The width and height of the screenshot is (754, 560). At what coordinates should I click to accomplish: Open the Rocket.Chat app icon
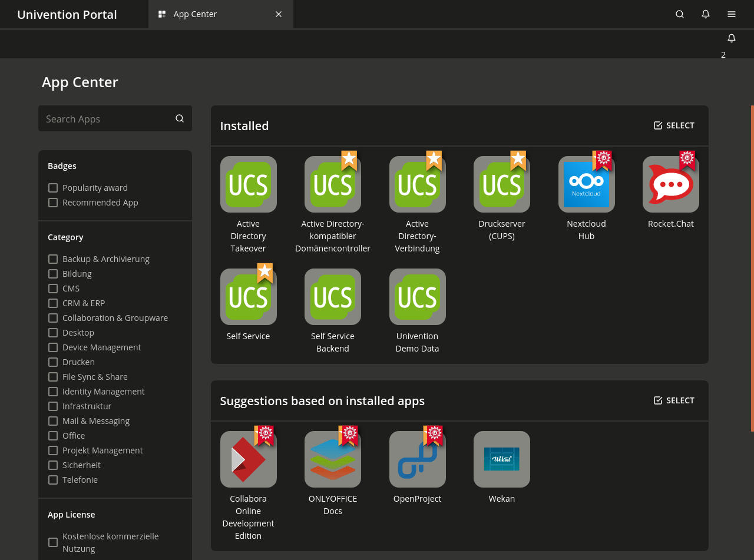click(x=670, y=184)
